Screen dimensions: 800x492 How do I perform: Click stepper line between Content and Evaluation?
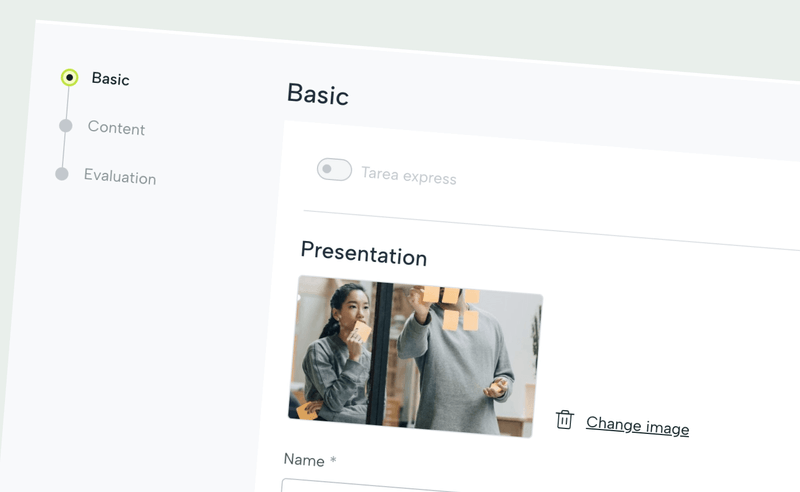[x=64, y=150]
